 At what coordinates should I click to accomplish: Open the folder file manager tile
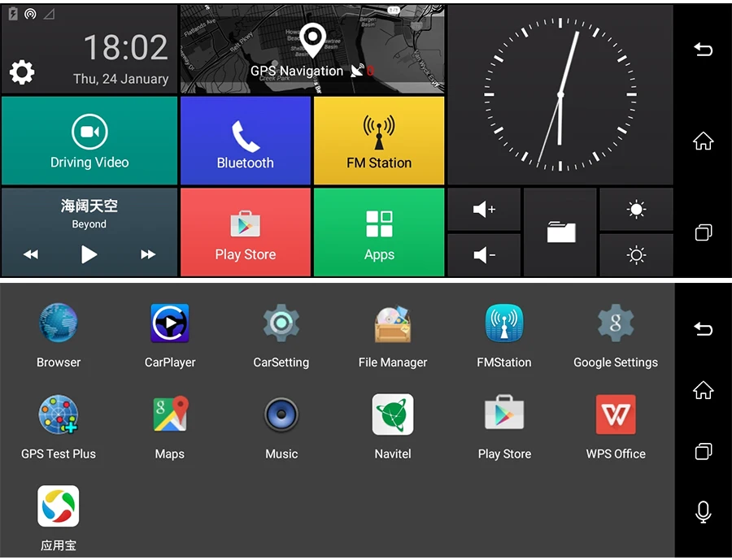pyautogui.click(x=560, y=232)
